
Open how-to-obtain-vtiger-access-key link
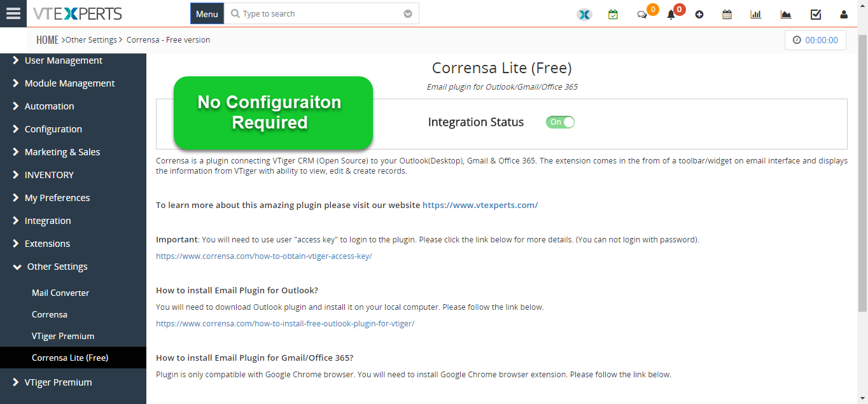pos(263,256)
